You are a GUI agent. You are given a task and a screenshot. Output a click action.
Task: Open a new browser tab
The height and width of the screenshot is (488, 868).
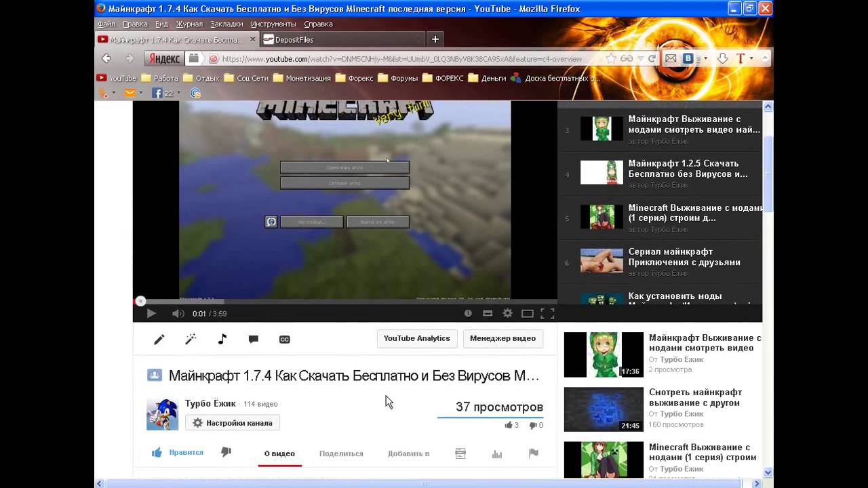[435, 39]
